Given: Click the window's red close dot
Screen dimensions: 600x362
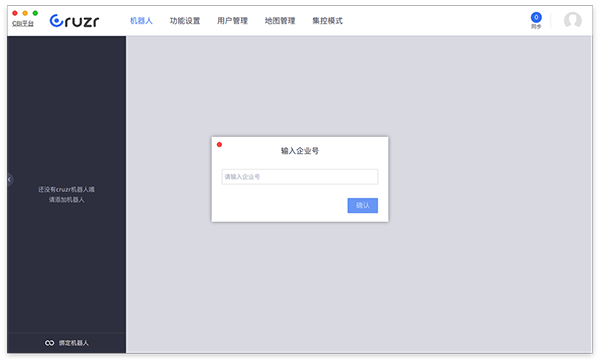Looking at the screenshot, I should 15,13.
